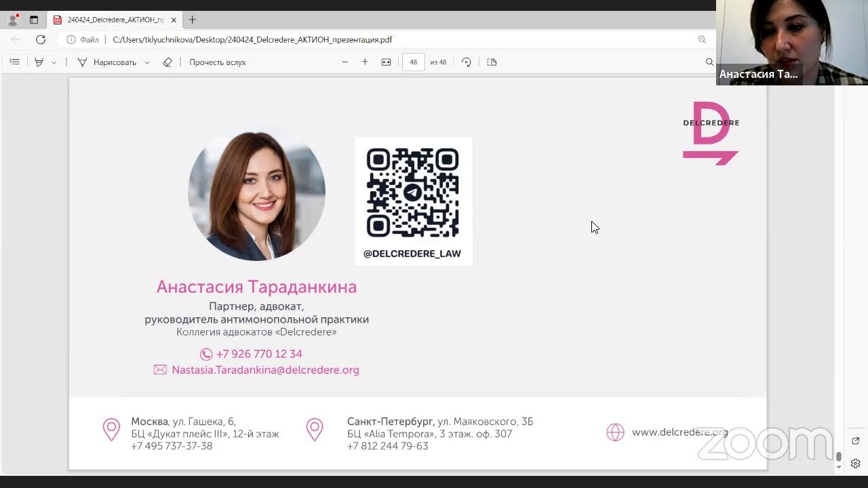Click the Delcredere logo on slide
868x488 pixels.
(x=711, y=133)
